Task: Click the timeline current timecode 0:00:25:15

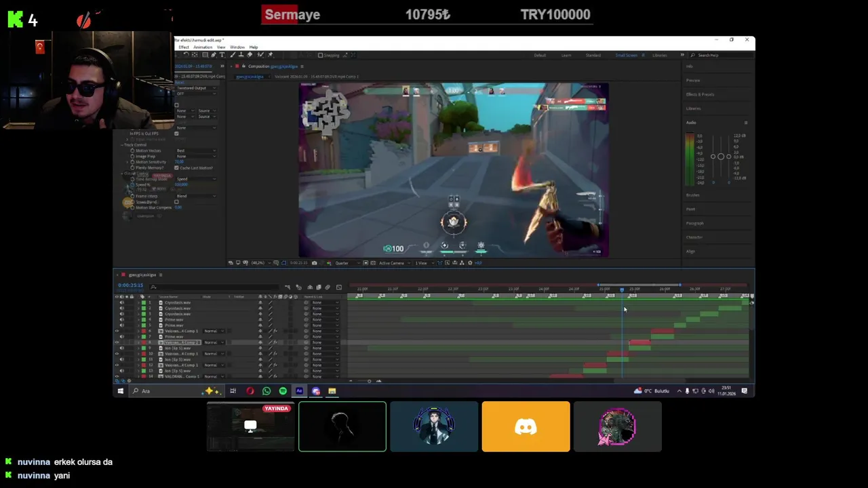Action: point(130,285)
